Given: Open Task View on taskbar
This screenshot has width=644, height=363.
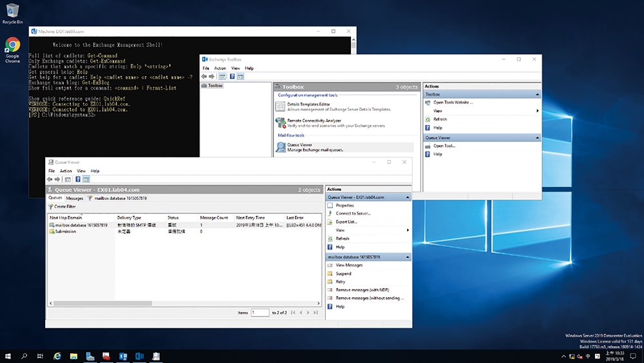Looking at the screenshot, I should click(40, 356).
